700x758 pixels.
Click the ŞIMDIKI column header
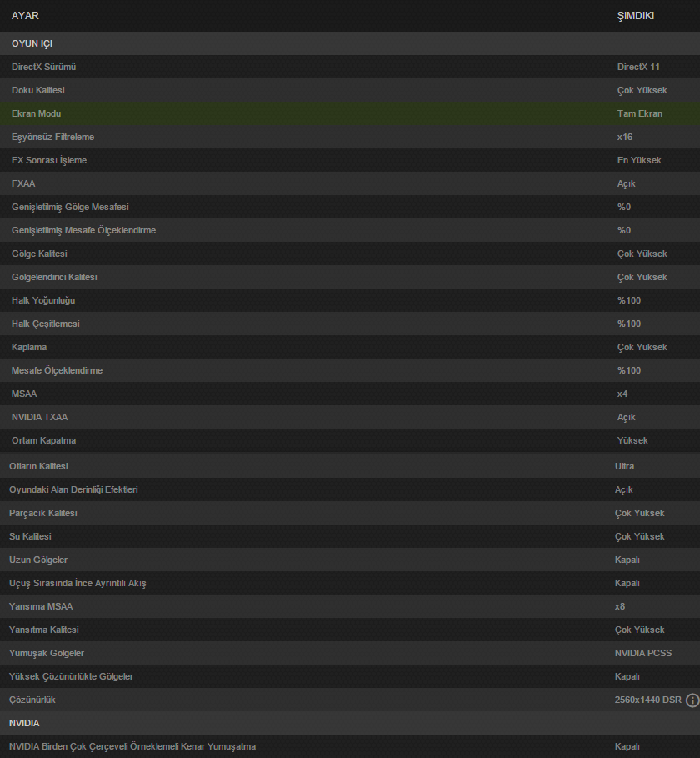(635, 16)
